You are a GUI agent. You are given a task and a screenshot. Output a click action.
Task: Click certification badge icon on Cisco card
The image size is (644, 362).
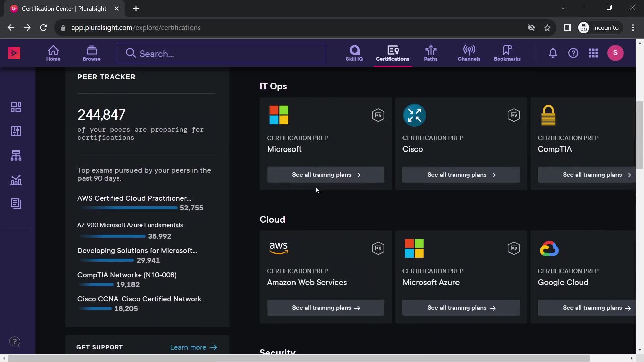[514, 115]
